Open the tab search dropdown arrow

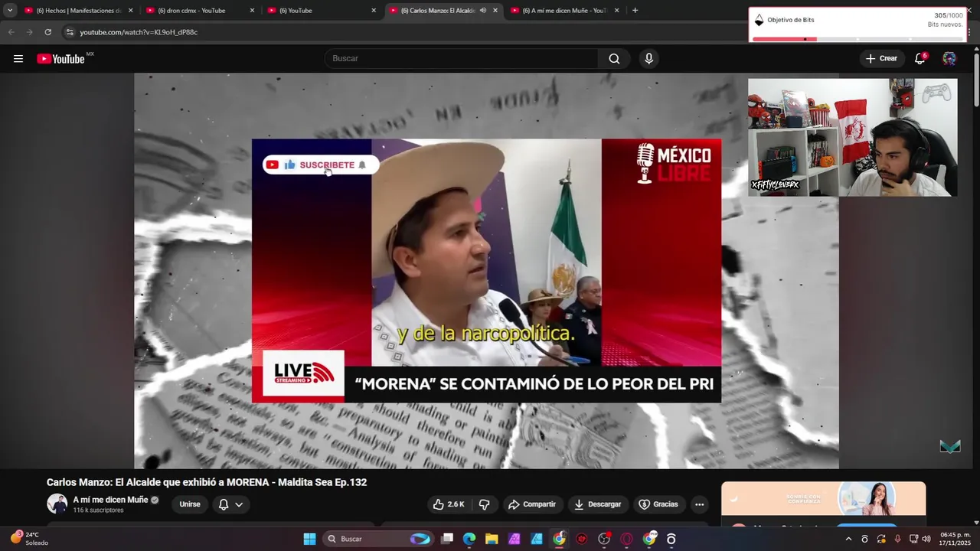(10, 11)
